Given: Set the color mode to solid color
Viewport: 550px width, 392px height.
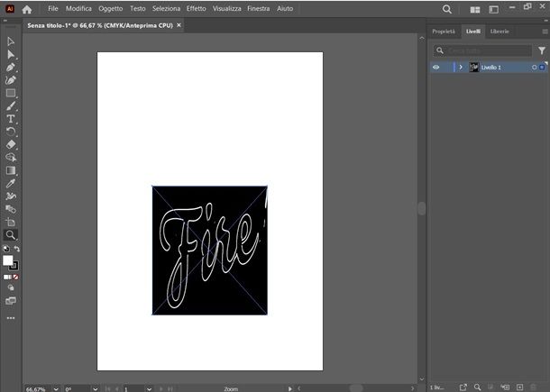Looking at the screenshot, I should click(5, 277).
